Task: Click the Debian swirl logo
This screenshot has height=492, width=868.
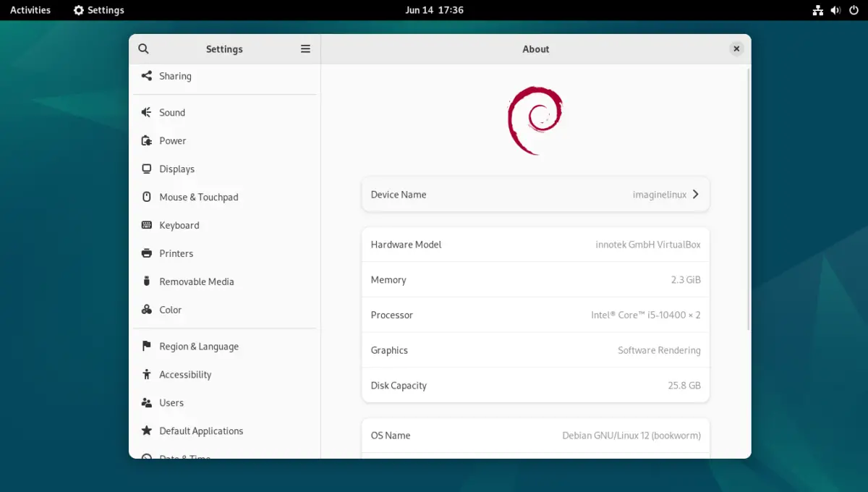Action: click(535, 120)
